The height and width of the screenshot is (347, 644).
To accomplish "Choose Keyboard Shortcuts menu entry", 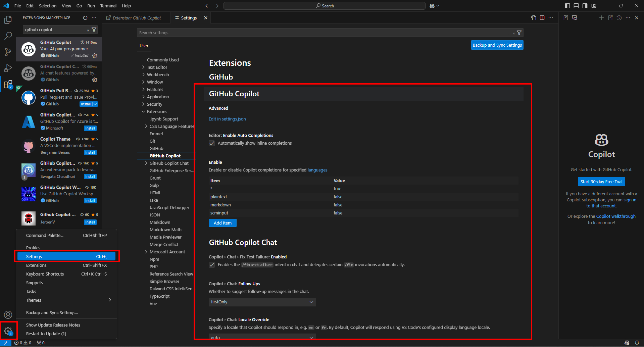I will (66, 274).
